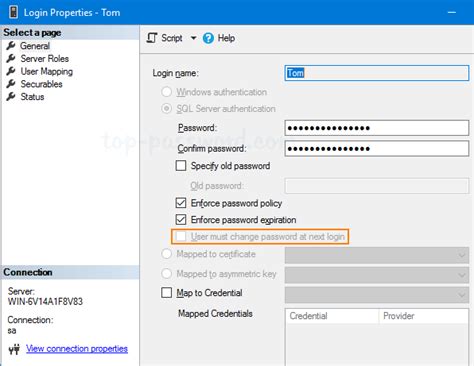474x366 pixels.
Task: Open the Map to Credential dropdown
Action: pyautogui.click(x=377, y=295)
